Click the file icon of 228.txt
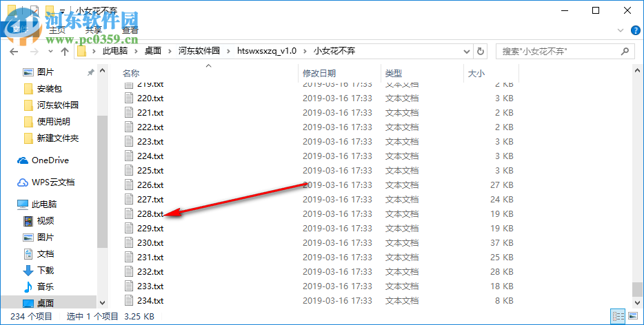Screen dimensions: 644x325 [x=129, y=213]
